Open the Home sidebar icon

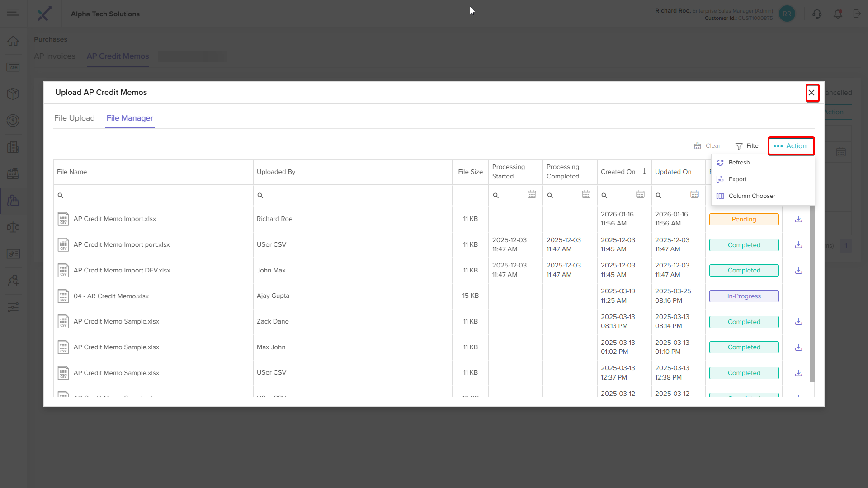(13, 41)
